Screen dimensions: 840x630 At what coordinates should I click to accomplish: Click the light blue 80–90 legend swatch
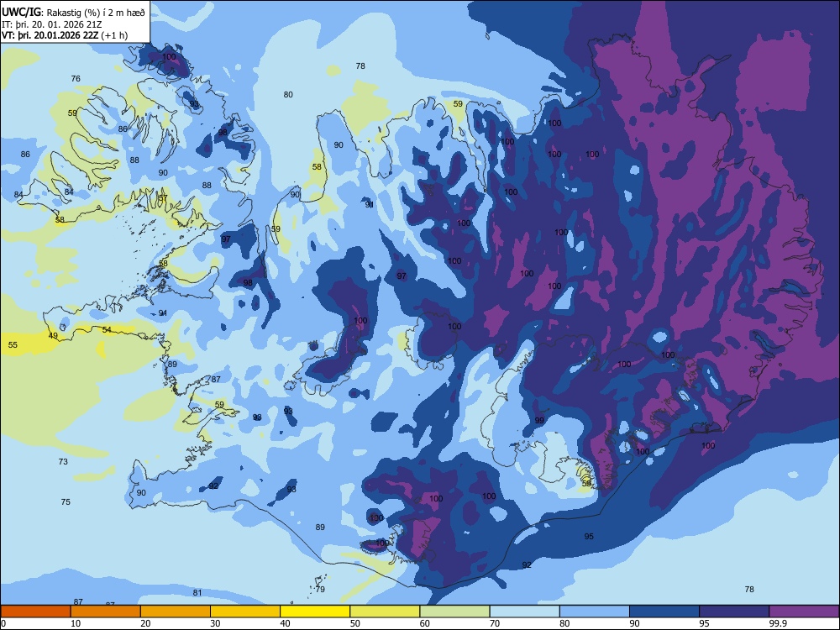595,612
